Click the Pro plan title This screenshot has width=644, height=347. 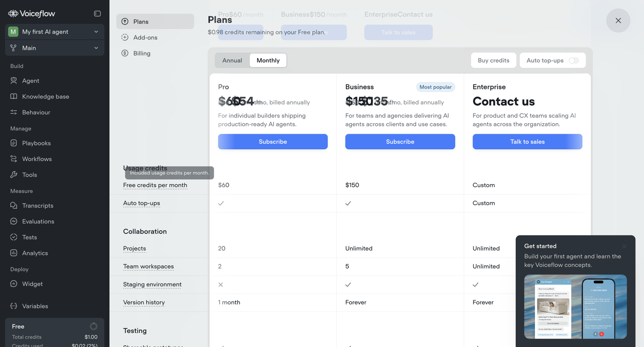tap(223, 87)
